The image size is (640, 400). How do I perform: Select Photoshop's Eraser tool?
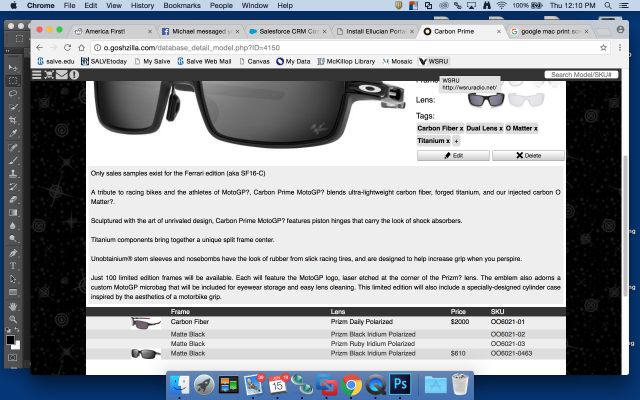(13, 200)
